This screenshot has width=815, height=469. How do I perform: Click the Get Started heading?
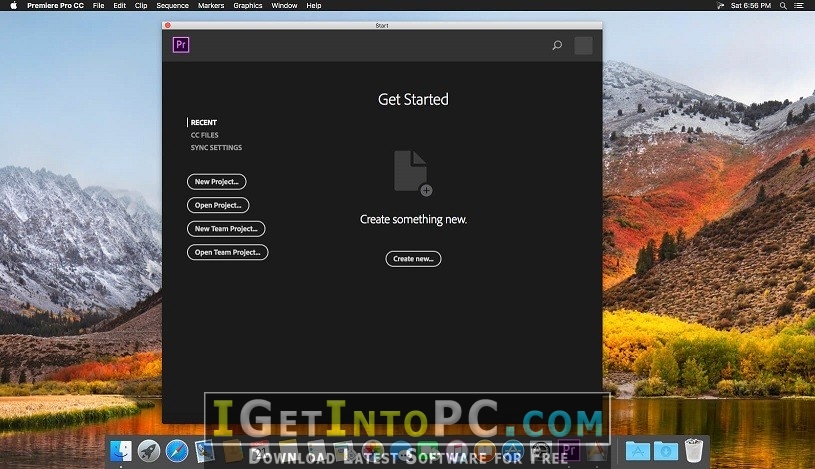click(x=413, y=99)
